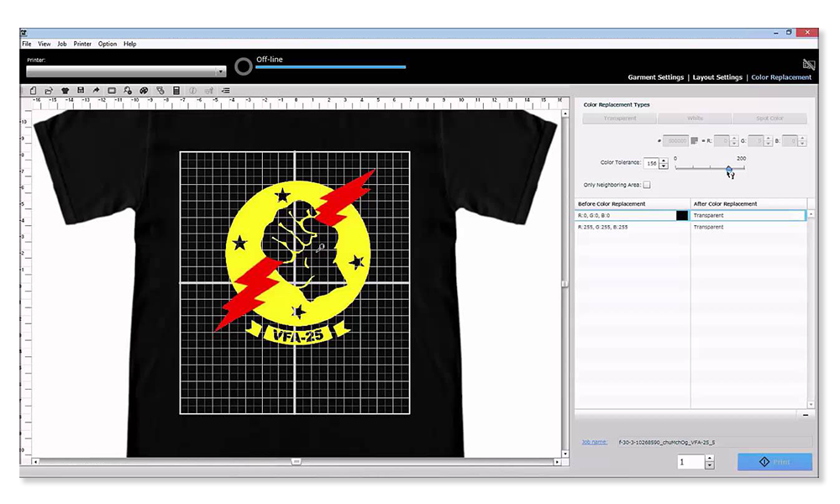Click the calculator toolbar icon

click(176, 91)
